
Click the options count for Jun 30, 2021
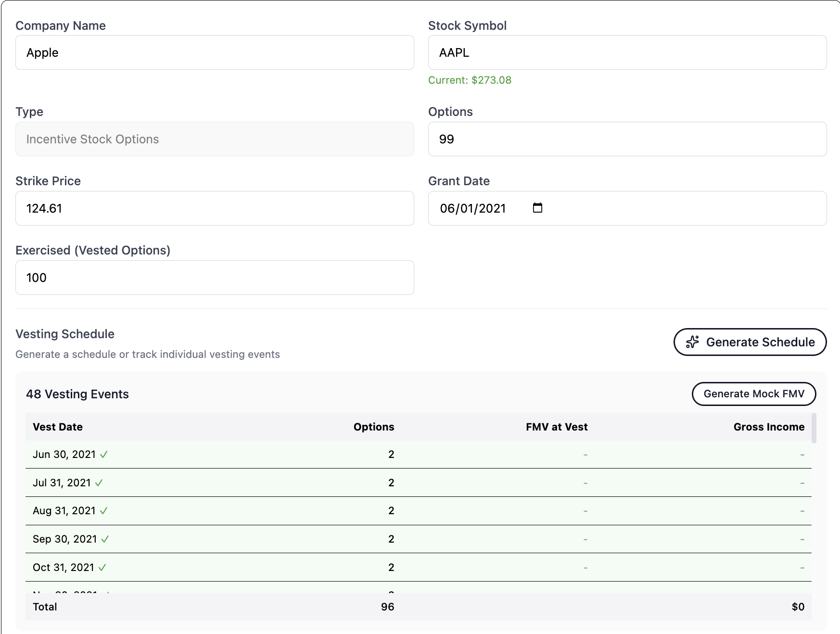click(x=391, y=455)
